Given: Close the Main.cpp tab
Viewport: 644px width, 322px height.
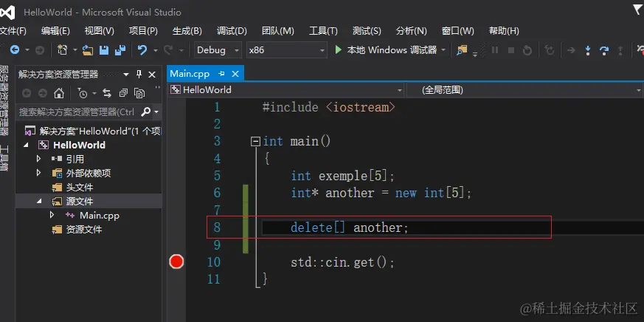Looking at the screenshot, I should click(235, 74).
